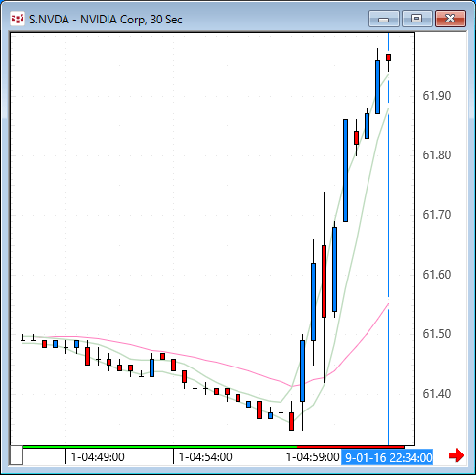Click the NVIDIA chart window icon
The height and width of the screenshot is (475, 476).
pos(18,19)
